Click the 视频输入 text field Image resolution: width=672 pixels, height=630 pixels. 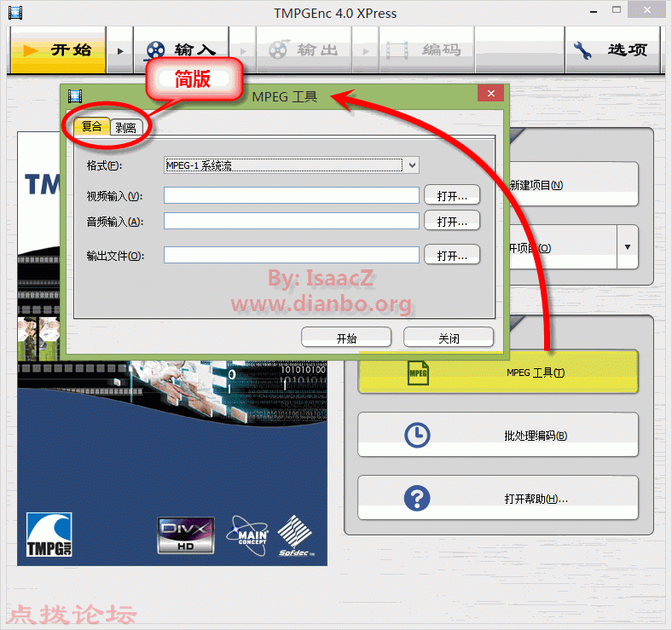click(x=292, y=195)
